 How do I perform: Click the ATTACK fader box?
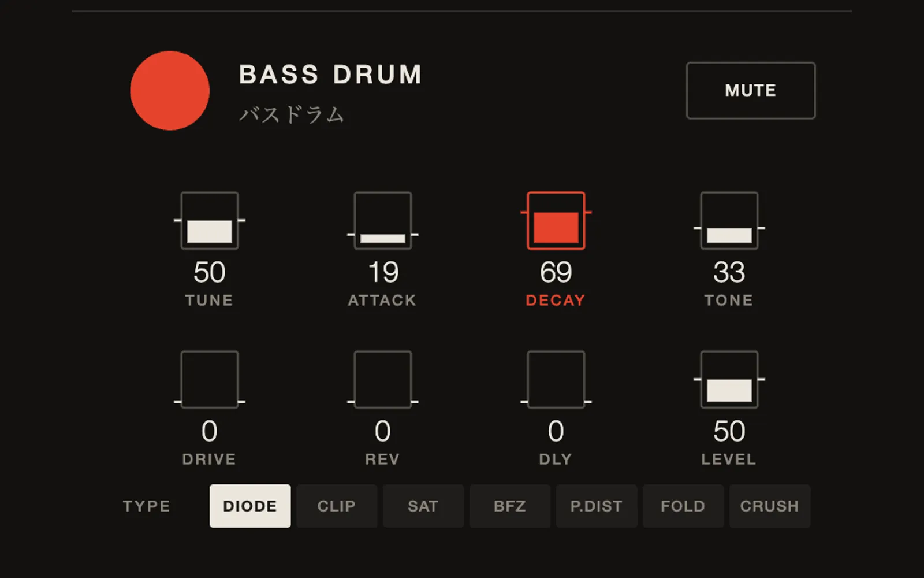383,221
